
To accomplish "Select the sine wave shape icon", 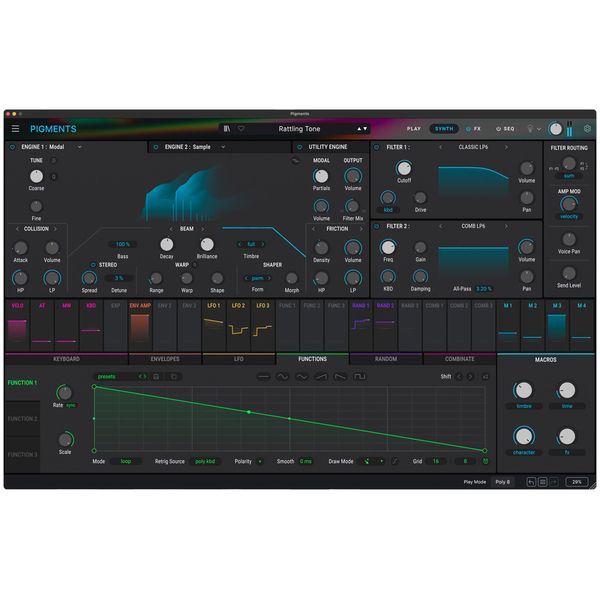I will pyautogui.click(x=284, y=377).
